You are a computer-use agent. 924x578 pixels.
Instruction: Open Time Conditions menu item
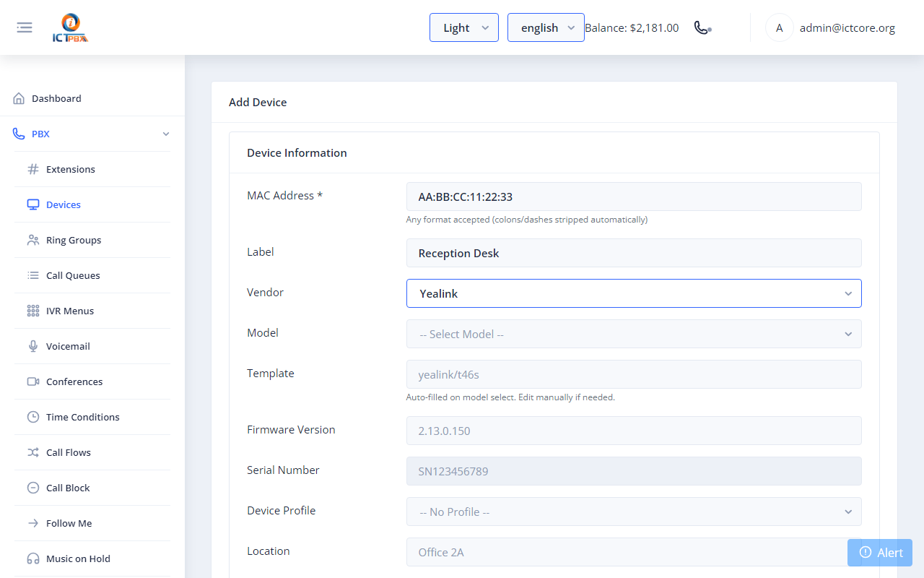click(92, 417)
